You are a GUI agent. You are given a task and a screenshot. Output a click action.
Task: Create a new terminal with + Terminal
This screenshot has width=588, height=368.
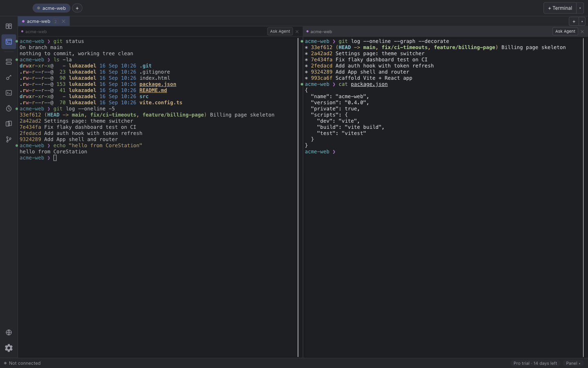(x=560, y=8)
